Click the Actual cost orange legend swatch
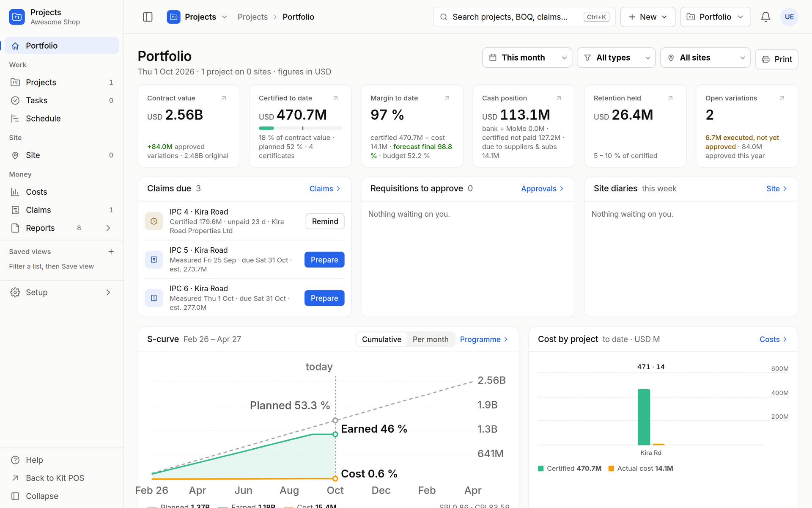The width and height of the screenshot is (812, 508). coord(611,469)
